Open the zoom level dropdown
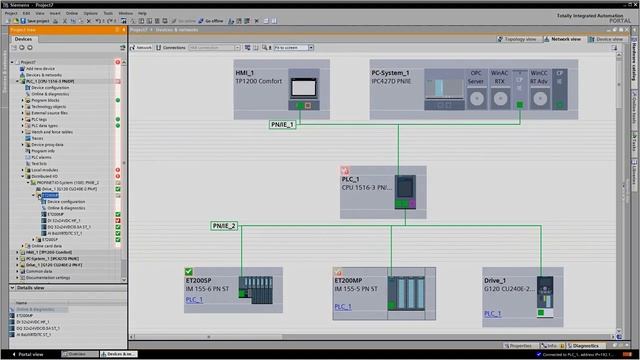The height and width of the screenshot is (360, 640). pos(311,48)
